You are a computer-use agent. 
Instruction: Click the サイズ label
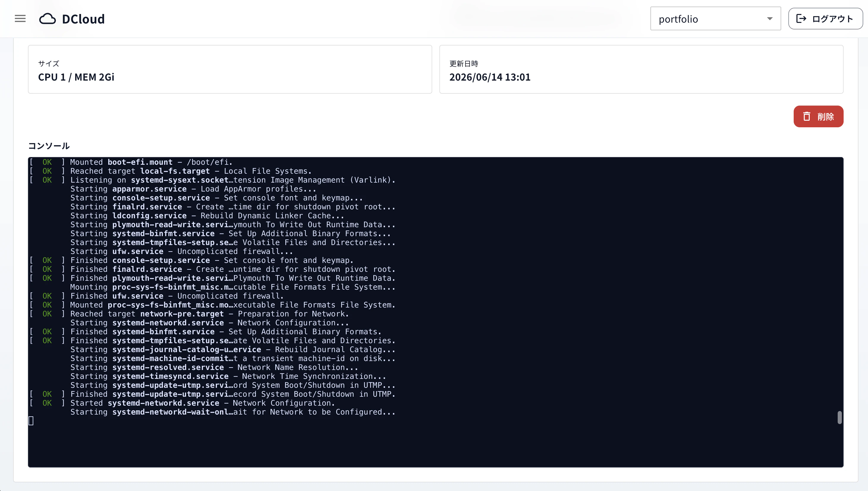pyautogui.click(x=48, y=63)
